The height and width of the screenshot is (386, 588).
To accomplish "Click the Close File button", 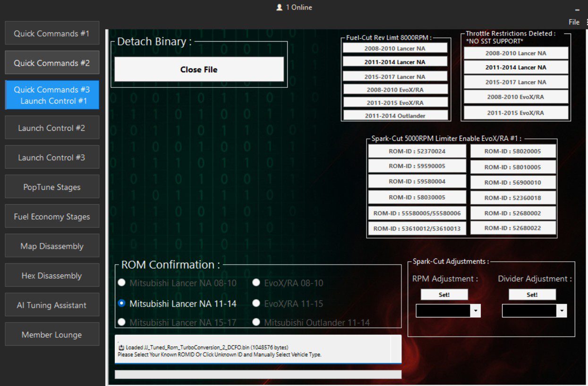I will click(199, 69).
